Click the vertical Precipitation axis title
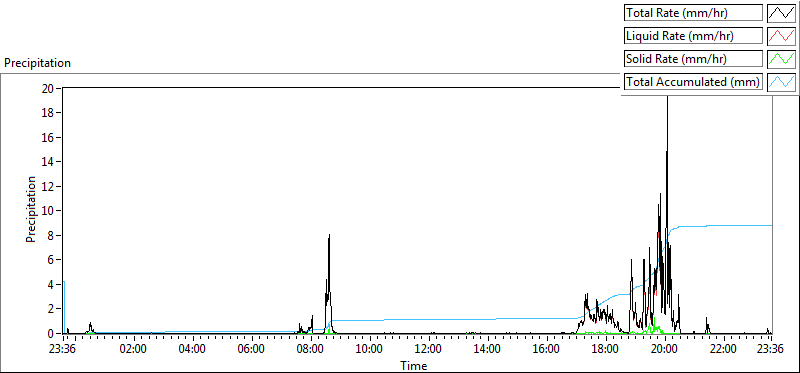Image resolution: width=800 pixels, height=373 pixels. [x=31, y=209]
